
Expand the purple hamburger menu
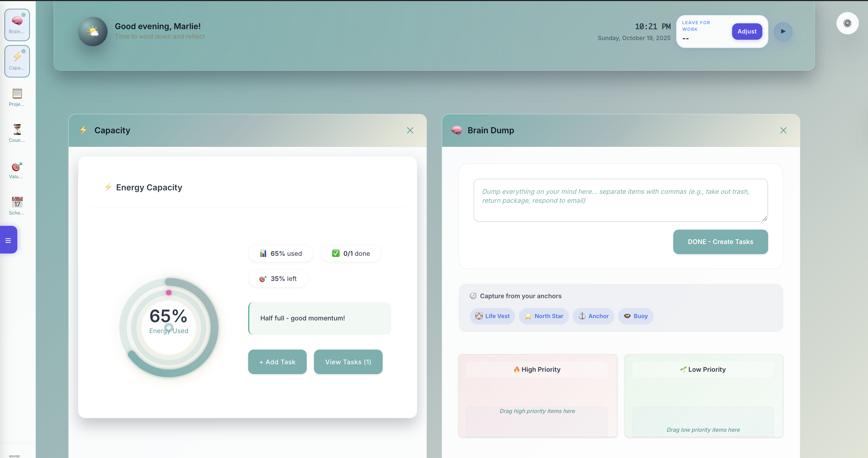click(8, 239)
